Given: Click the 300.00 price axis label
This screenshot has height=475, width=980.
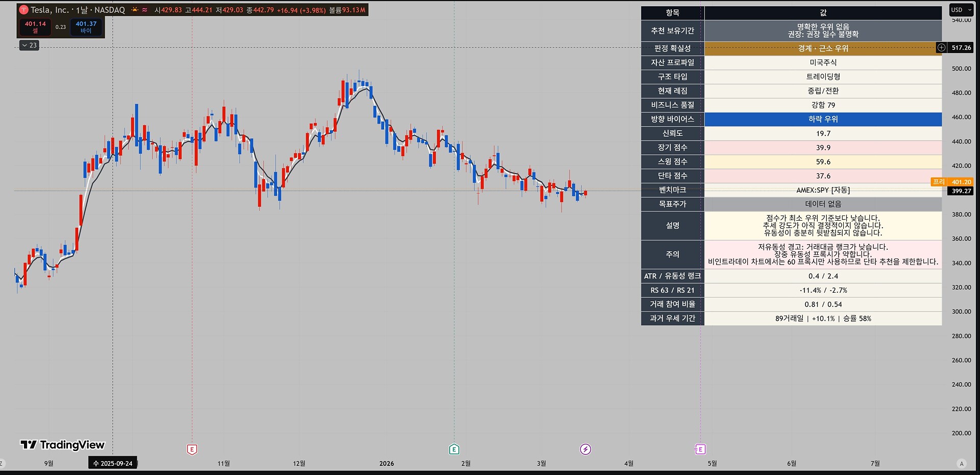Looking at the screenshot, I should tap(961, 312).
